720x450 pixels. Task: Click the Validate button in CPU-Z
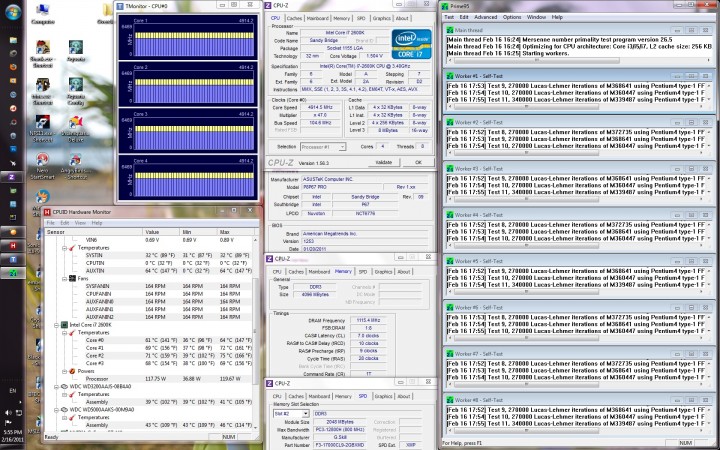click(x=383, y=162)
